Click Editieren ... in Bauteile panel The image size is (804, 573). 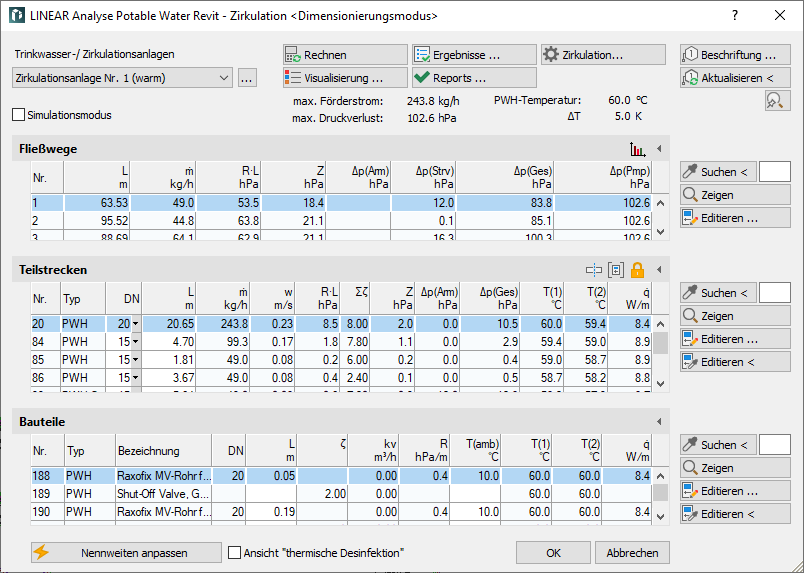[x=735, y=491]
